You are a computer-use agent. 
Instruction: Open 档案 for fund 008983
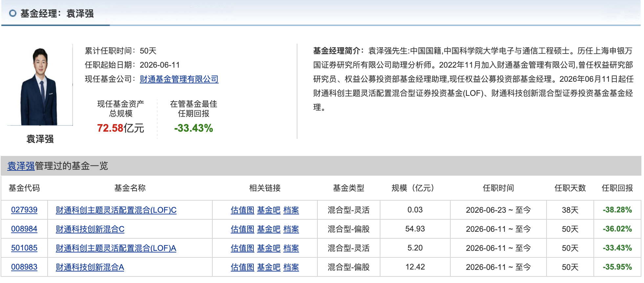tap(291, 267)
